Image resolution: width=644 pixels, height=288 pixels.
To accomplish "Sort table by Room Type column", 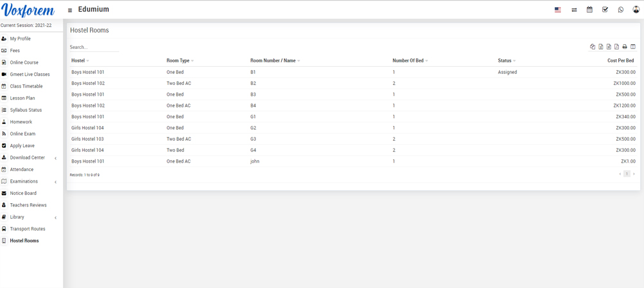I will coord(178,60).
